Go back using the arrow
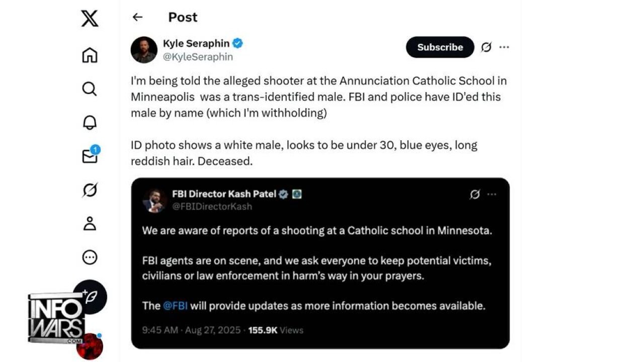 coord(137,17)
